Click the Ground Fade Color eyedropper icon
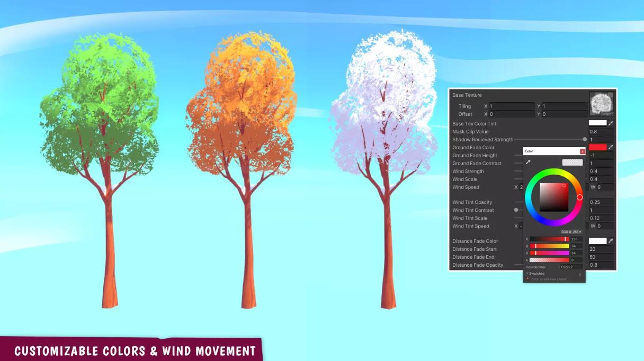This screenshot has height=361, width=644. [611, 147]
